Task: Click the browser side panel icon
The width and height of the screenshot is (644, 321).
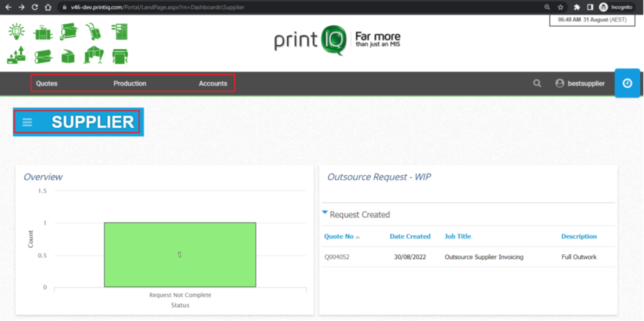Action: (590, 7)
